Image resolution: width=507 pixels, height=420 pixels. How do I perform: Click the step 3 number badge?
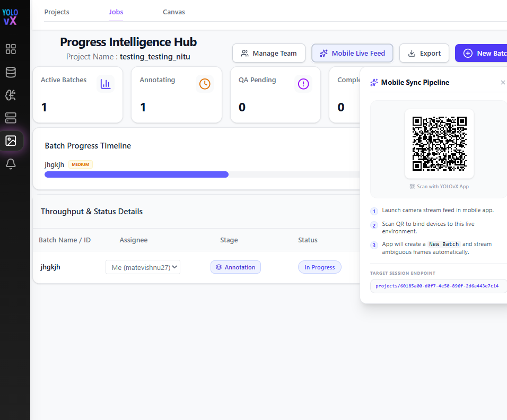(374, 245)
